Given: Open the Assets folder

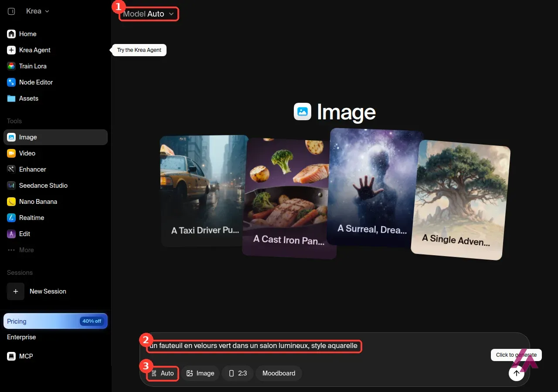Looking at the screenshot, I should click(x=55, y=98).
